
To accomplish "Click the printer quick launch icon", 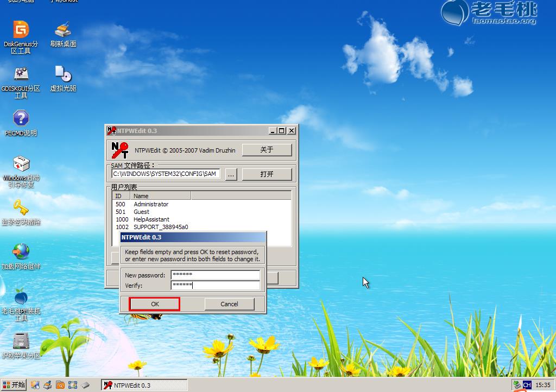I will pyautogui.click(x=47, y=385).
